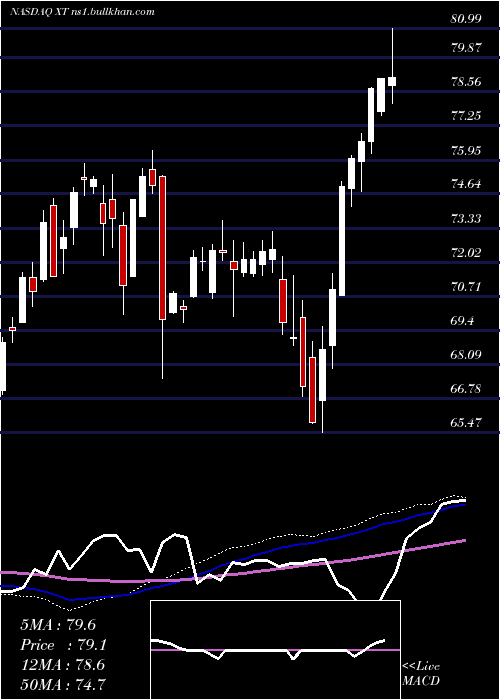Click the 12MA : 78.6 readout

[x=62, y=665]
